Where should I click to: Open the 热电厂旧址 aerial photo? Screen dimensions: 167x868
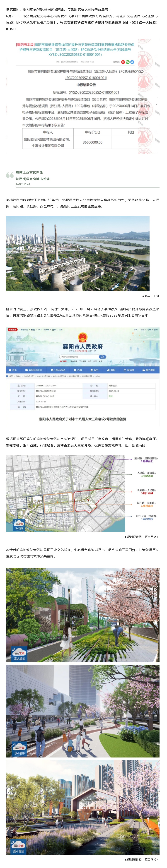click(78, 254)
